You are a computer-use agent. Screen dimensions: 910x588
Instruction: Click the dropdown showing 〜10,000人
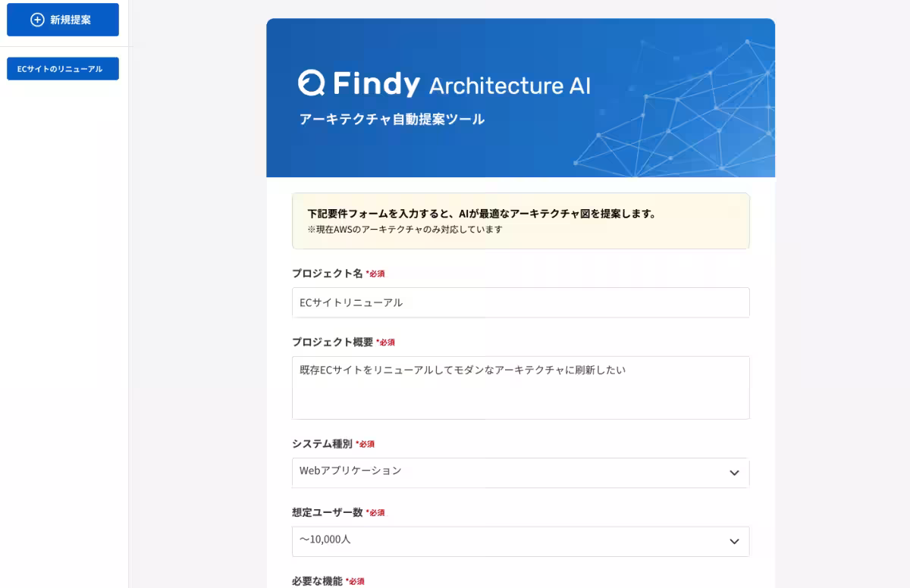[x=520, y=541]
